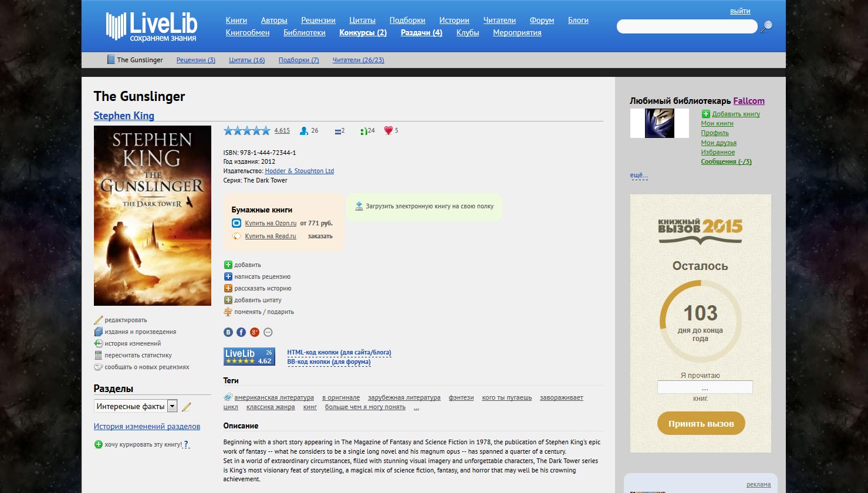
Task: Expand the ещё… link in sidebar
Action: (x=639, y=175)
